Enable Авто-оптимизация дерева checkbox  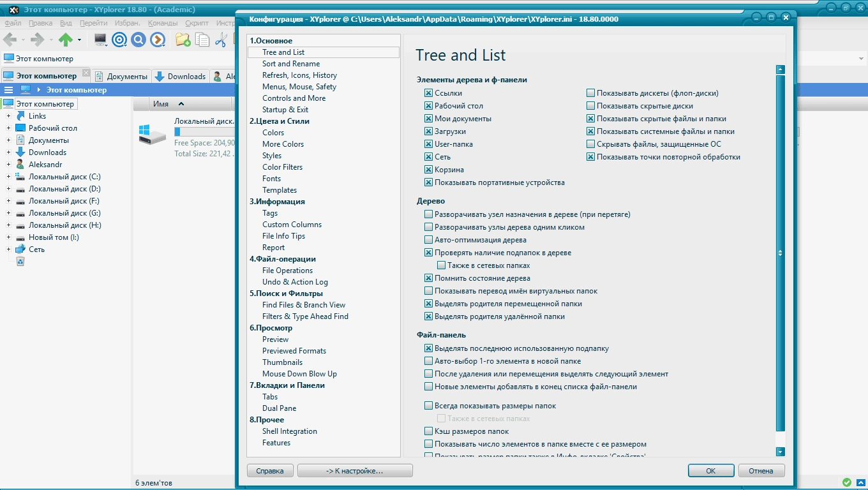pyautogui.click(x=428, y=240)
